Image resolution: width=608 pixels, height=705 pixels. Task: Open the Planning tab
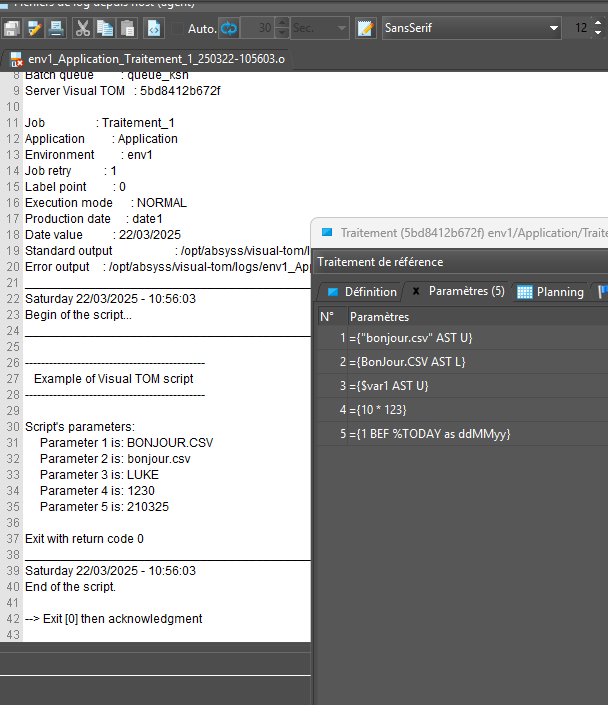pyautogui.click(x=551, y=292)
